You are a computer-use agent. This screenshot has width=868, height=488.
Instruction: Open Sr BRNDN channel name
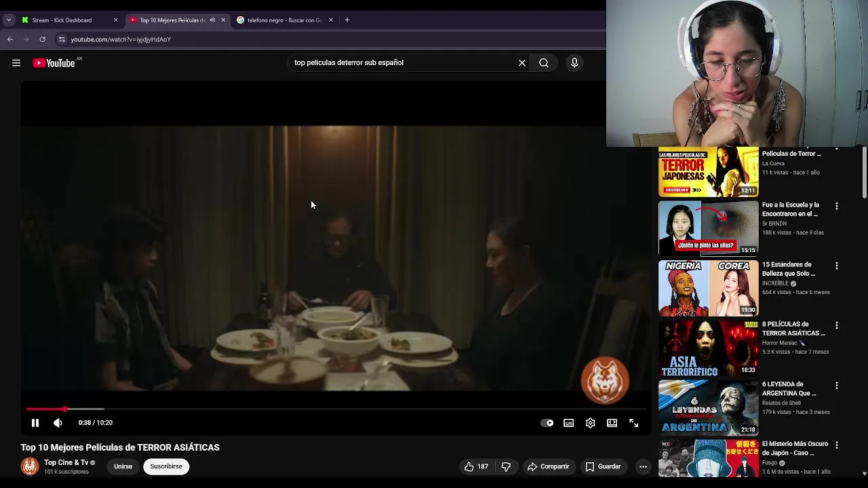774,224
